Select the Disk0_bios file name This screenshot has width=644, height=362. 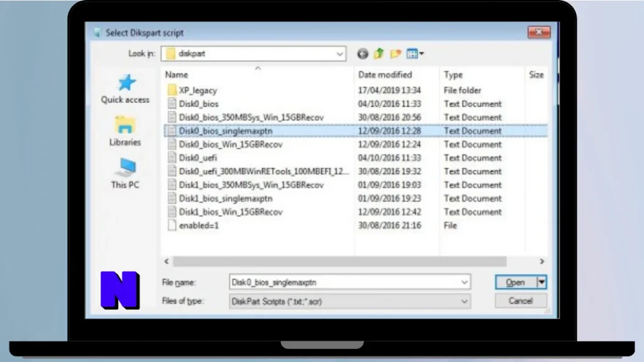[199, 104]
